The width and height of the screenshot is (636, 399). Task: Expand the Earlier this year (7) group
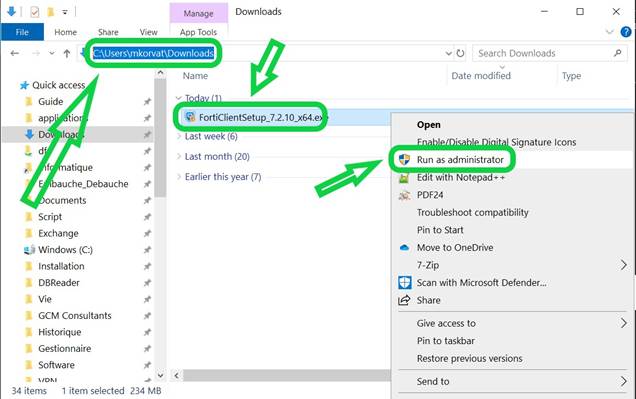[x=179, y=177]
